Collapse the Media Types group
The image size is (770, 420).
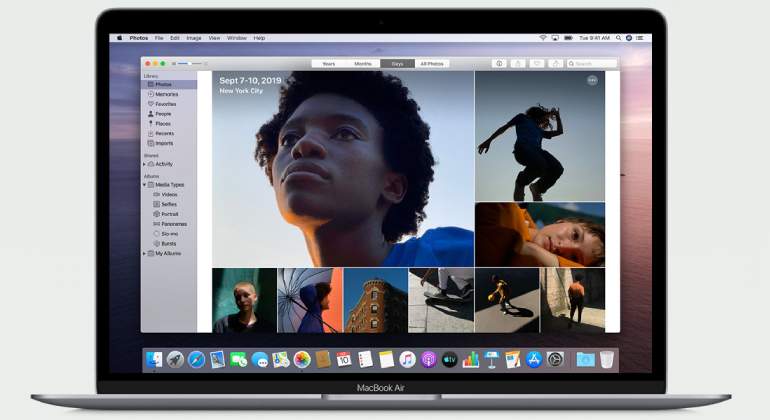(144, 185)
